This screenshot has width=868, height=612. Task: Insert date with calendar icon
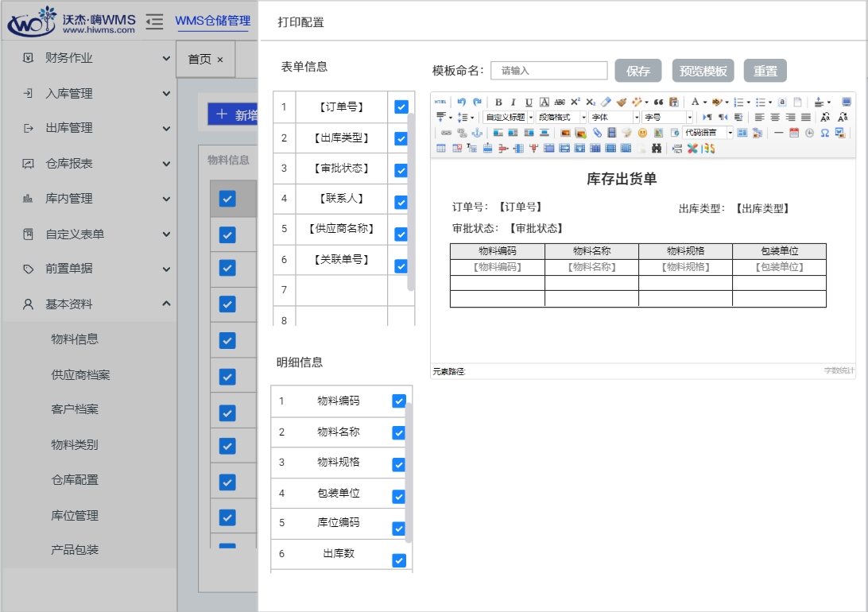click(794, 133)
